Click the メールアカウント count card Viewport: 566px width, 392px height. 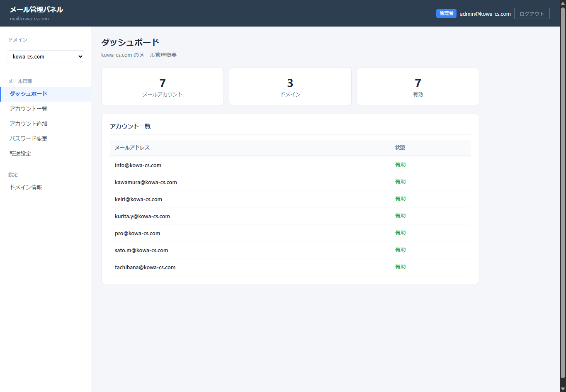163,87
